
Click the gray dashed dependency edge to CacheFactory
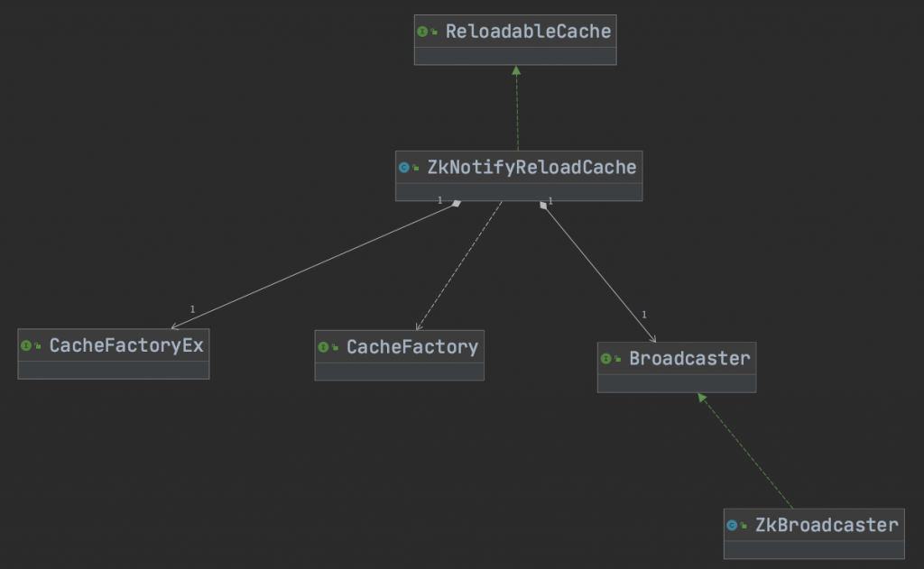click(x=458, y=265)
